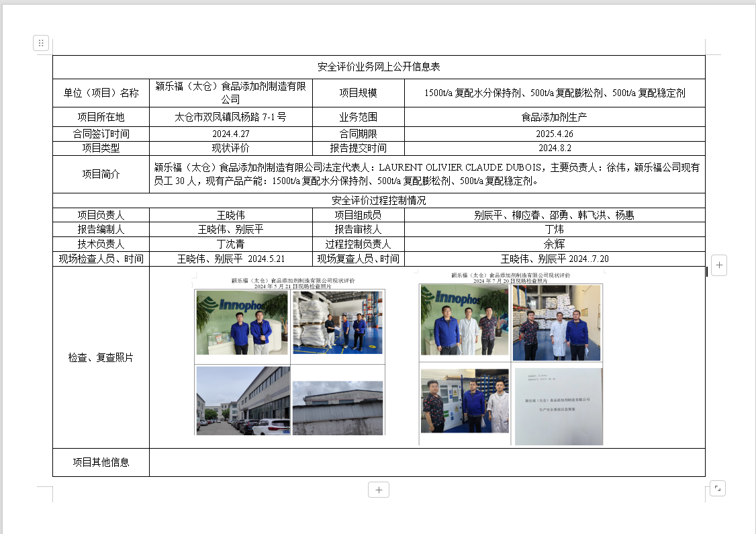
Task: Click the title 安全评价业务网上公开信息表
Action: (x=379, y=67)
